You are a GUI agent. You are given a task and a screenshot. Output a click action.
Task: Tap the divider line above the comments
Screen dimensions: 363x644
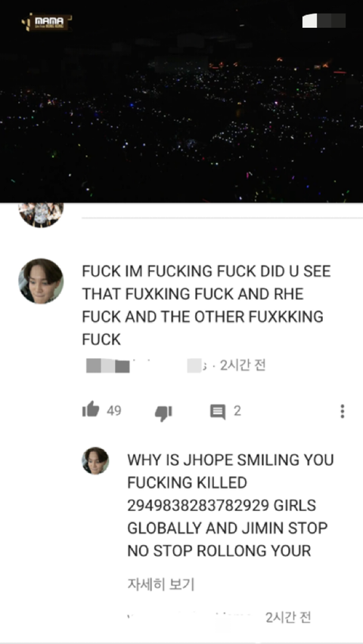point(222,218)
